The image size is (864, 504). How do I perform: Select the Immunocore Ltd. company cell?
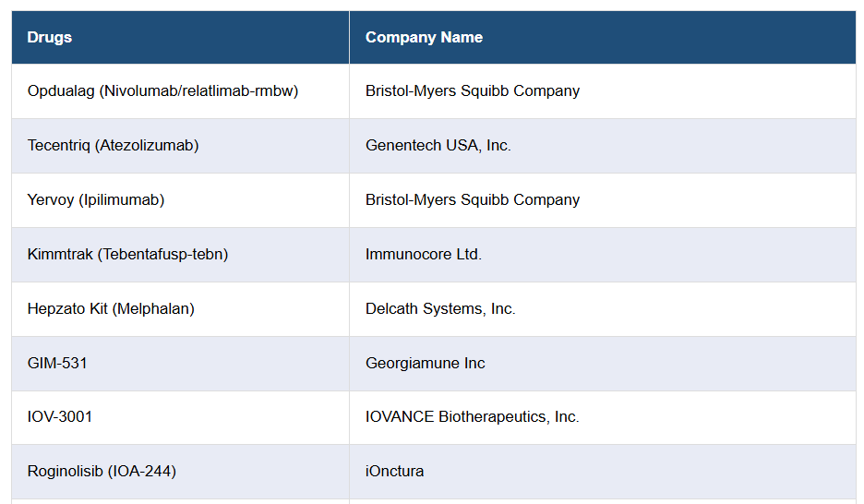click(x=424, y=255)
